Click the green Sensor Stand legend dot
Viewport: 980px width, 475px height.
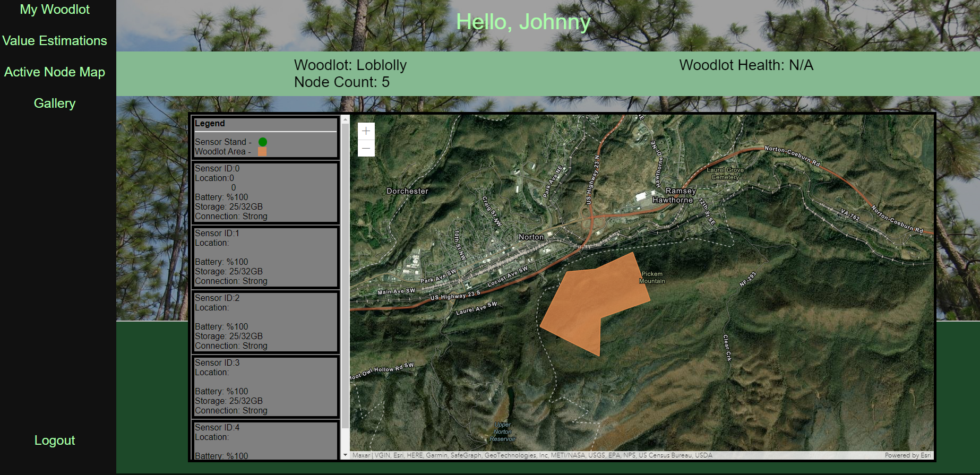(263, 142)
